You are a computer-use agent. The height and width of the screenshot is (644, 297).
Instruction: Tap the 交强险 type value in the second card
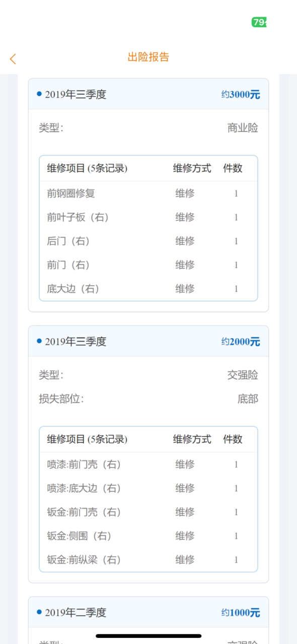coord(243,375)
